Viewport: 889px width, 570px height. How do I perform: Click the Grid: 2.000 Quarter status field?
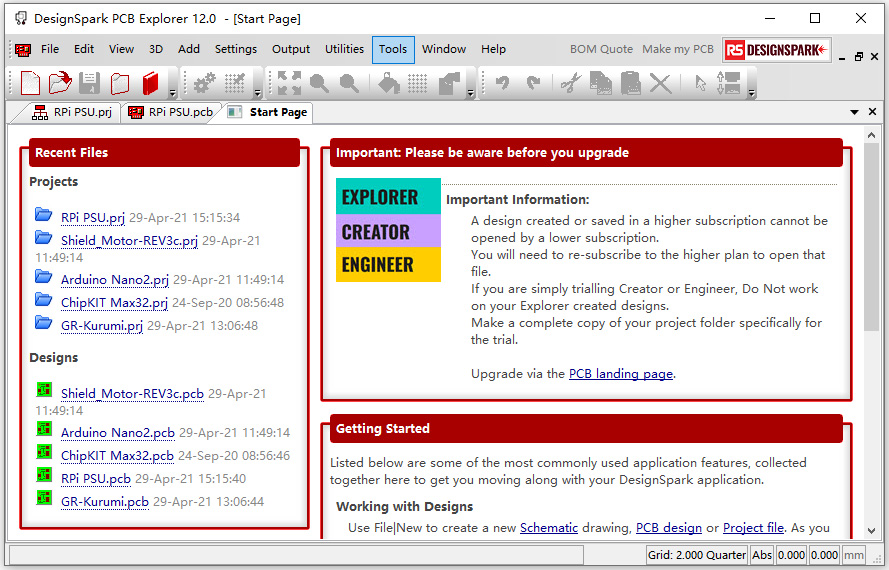(x=697, y=555)
